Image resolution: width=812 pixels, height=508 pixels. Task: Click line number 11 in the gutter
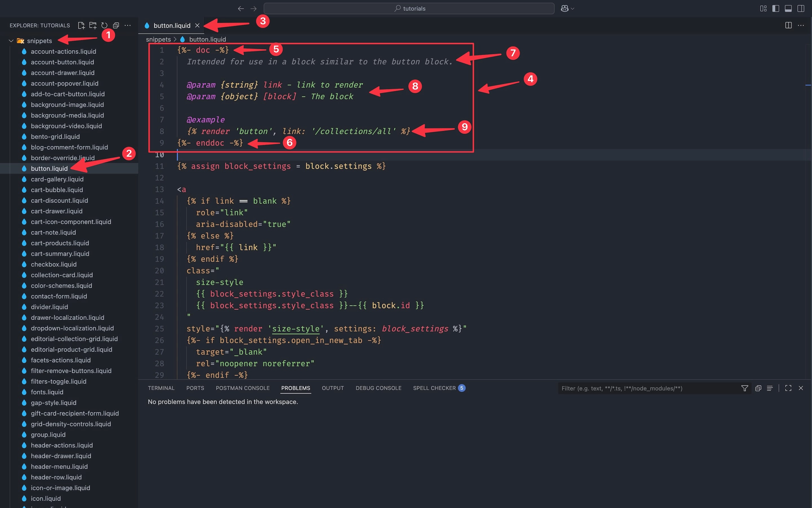click(x=159, y=166)
